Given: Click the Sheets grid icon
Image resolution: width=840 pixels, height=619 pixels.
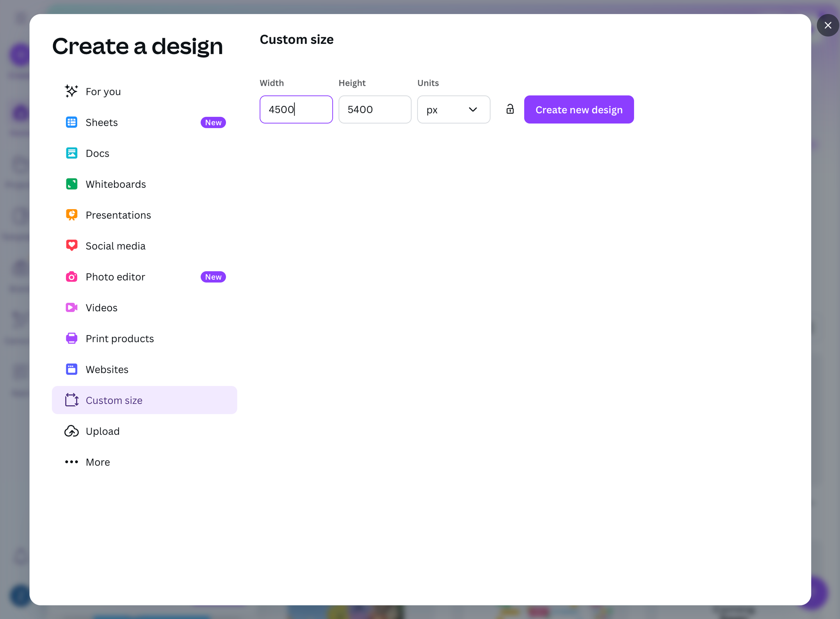Looking at the screenshot, I should point(71,122).
